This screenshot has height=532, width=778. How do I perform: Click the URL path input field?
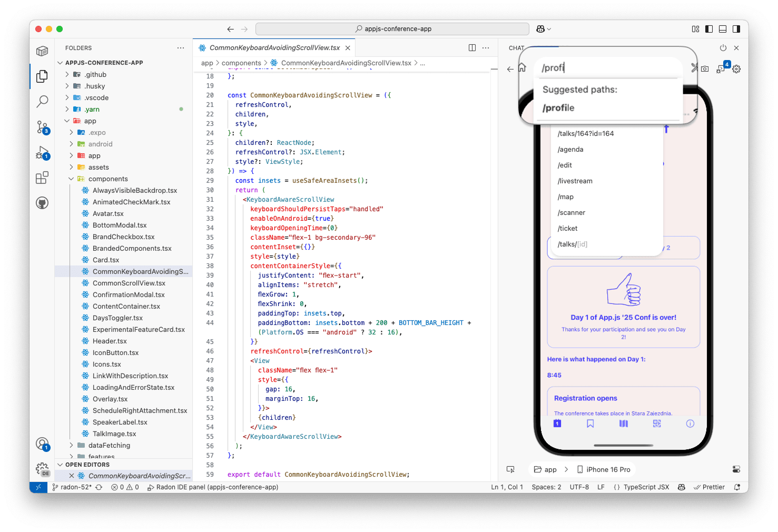pos(606,68)
